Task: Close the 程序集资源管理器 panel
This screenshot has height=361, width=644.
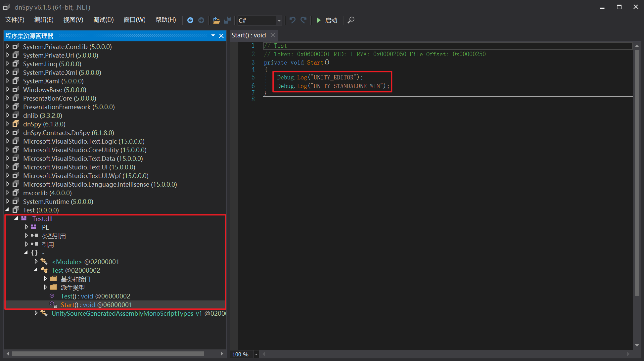Action: click(x=221, y=36)
